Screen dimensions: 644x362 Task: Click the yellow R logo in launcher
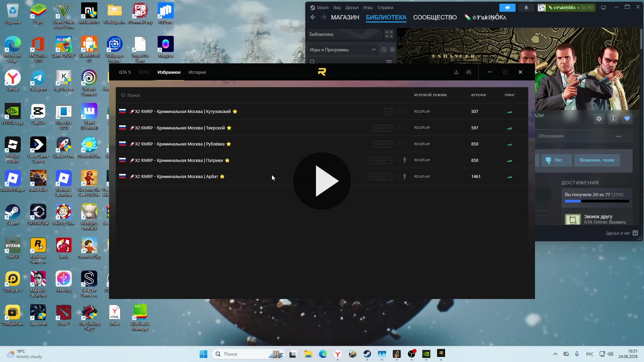pyautogui.click(x=322, y=72)
